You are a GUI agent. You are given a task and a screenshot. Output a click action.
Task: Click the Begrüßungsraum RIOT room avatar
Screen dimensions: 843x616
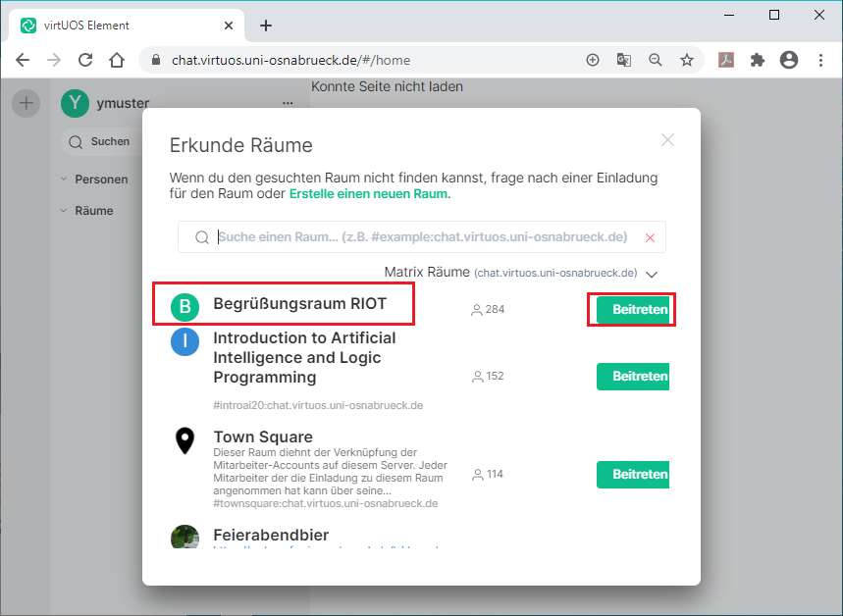184,307
